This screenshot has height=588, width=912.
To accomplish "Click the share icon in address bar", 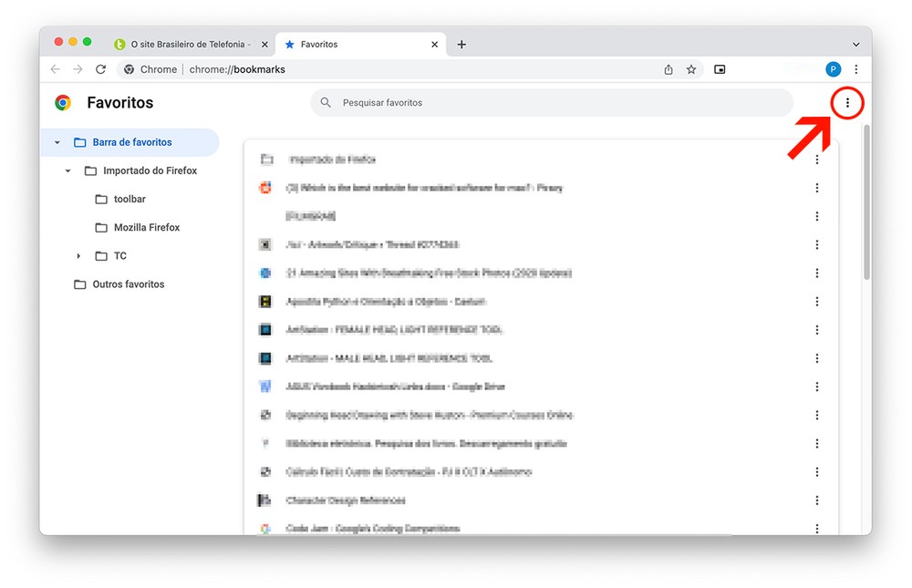I will coord(668,69).
